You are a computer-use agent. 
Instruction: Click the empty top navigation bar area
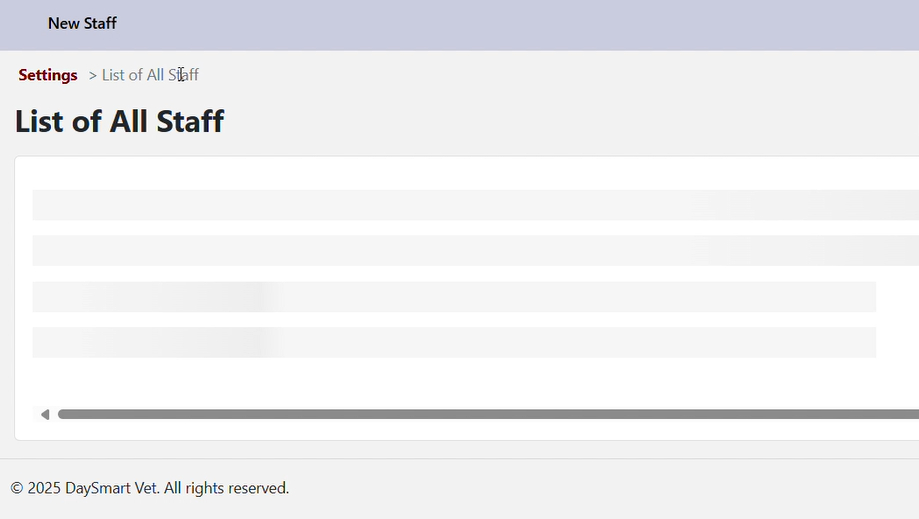pyautogui.click(x=500, y=24)
